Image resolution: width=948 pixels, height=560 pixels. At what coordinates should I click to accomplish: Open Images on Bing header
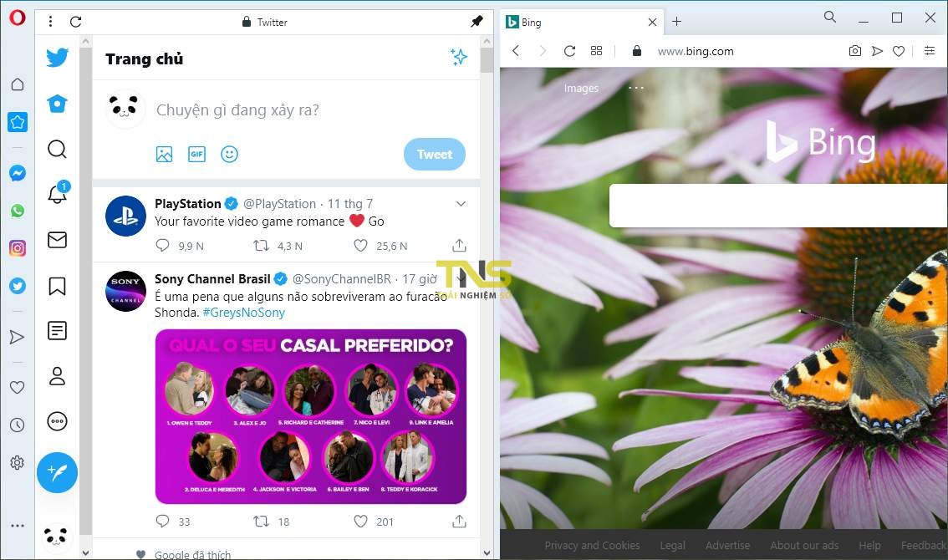pyautogui.click(x=581, y=89)
